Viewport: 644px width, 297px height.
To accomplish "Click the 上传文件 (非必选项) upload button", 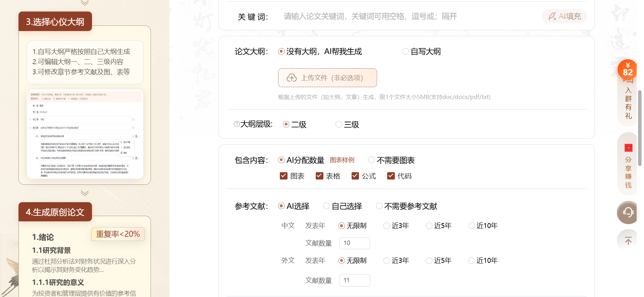I will pos(327,78).
